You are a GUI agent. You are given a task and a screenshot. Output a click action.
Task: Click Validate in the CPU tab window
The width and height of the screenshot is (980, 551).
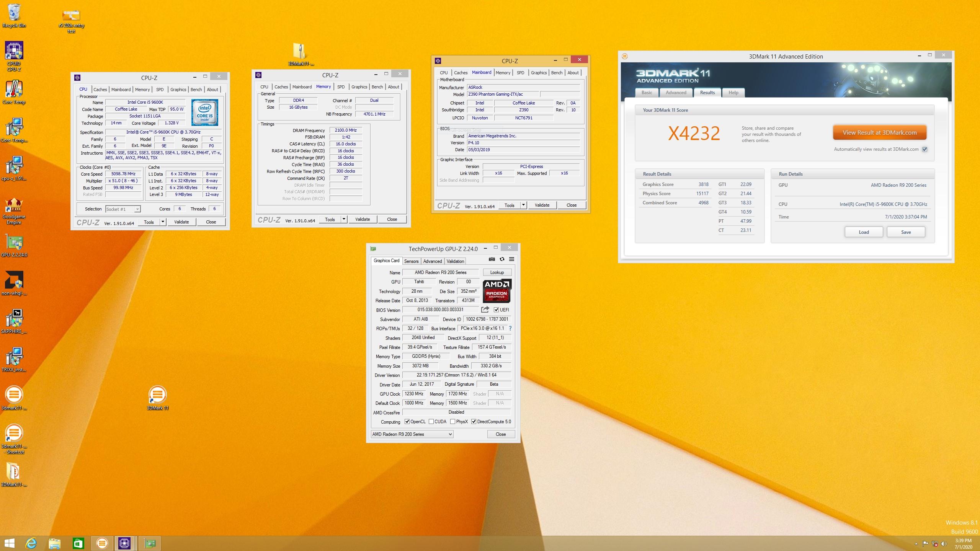(181, 222)
